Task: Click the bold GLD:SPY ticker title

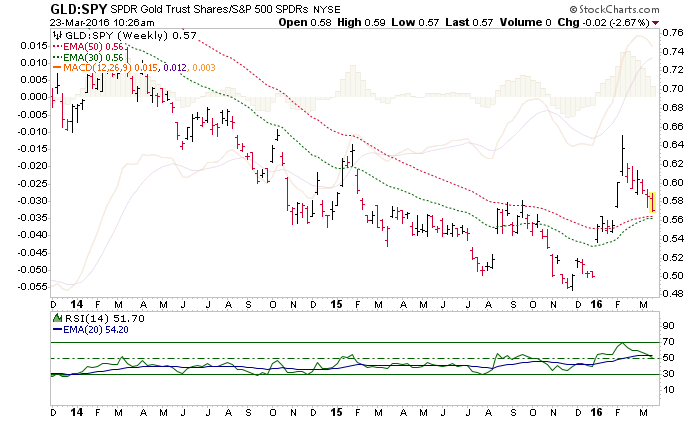Action: pyautogui.click(x=79, y=9)
